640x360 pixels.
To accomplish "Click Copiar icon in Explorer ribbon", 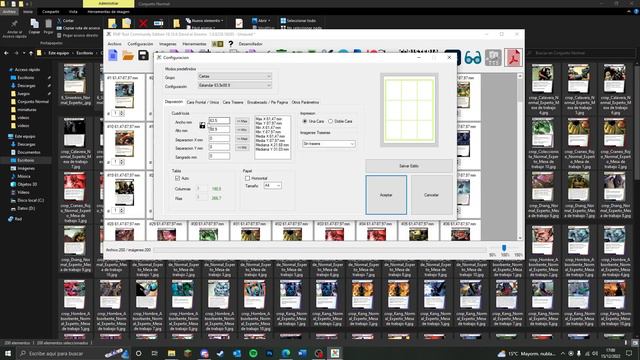I will point(34,26).
